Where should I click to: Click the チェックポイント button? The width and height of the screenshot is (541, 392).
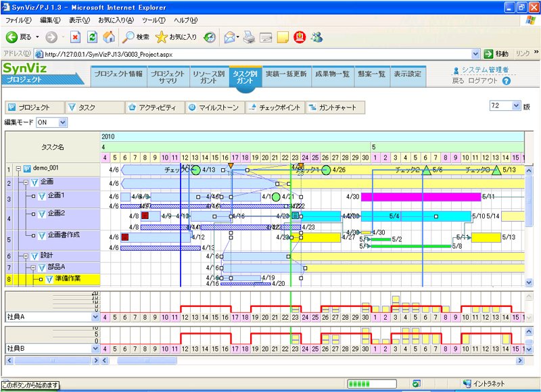[x=275, y=107]
